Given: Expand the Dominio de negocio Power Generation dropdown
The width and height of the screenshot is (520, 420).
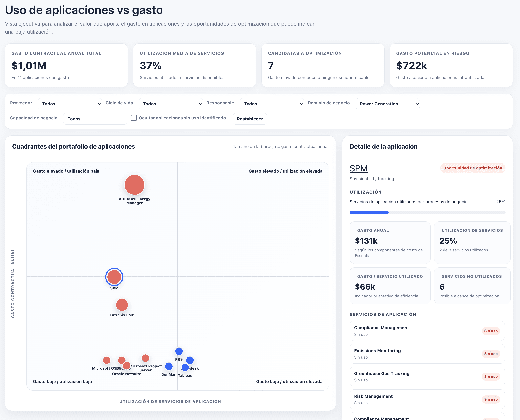Looking at the screenshot, I should pyautogui.click(x=387, y=104).
